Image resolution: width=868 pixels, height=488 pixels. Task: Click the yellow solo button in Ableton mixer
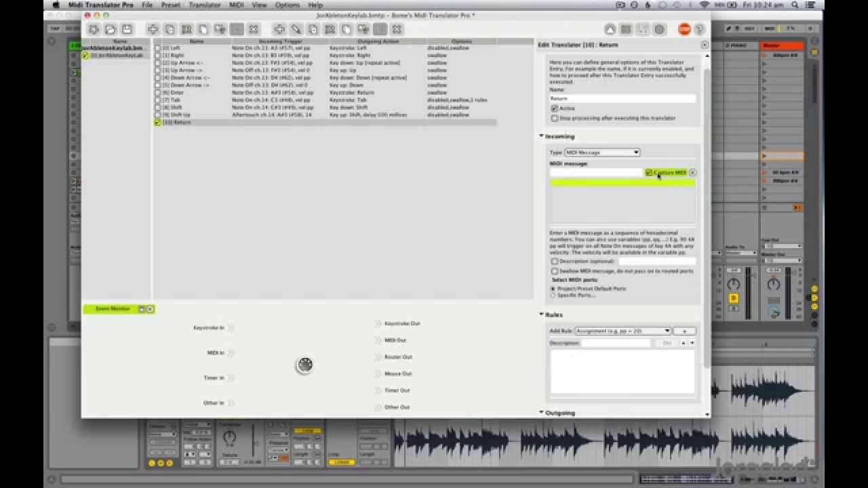coord(733,298)
